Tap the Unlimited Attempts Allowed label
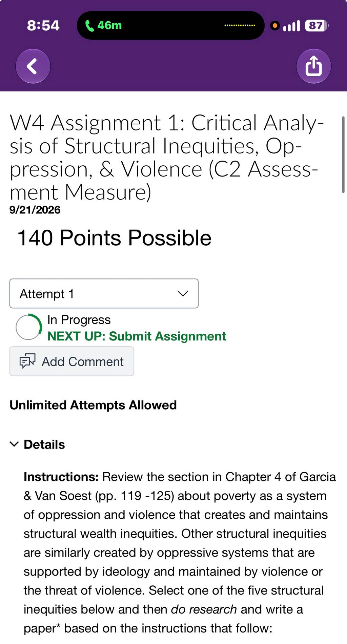This screenshot has width=347, height=644. (93, 405)
